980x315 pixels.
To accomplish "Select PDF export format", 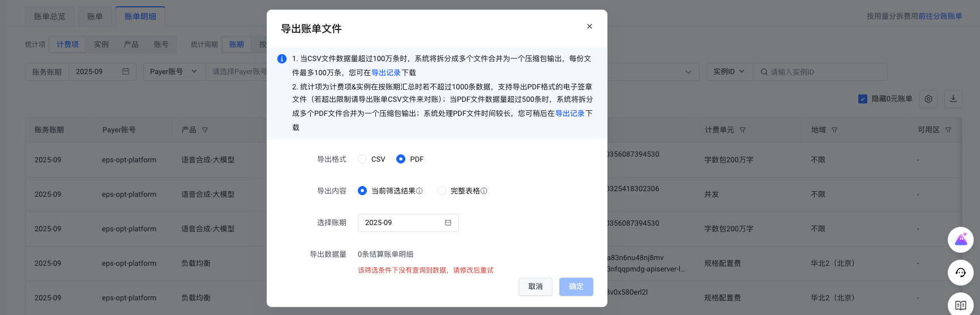I will coord(401,159).
